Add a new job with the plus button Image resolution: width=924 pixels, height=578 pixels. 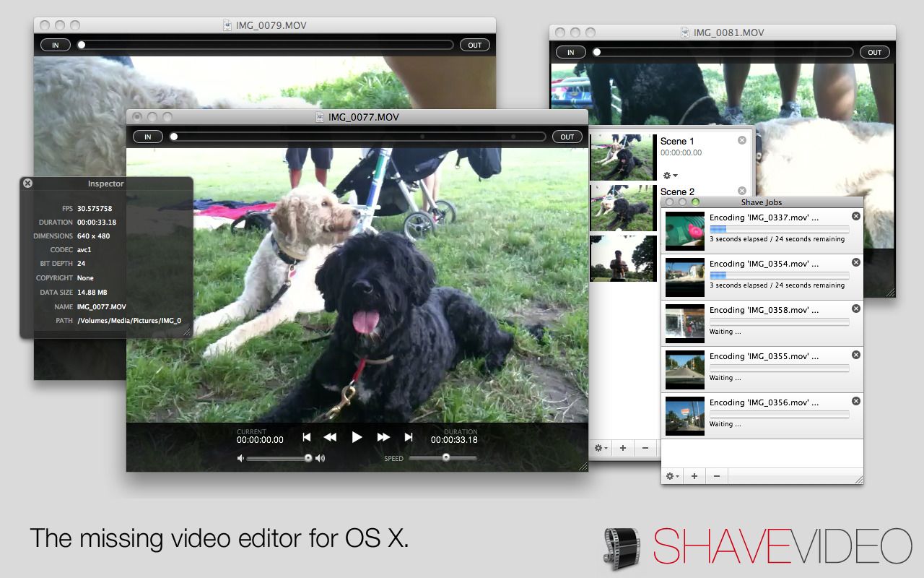[694, 475]
